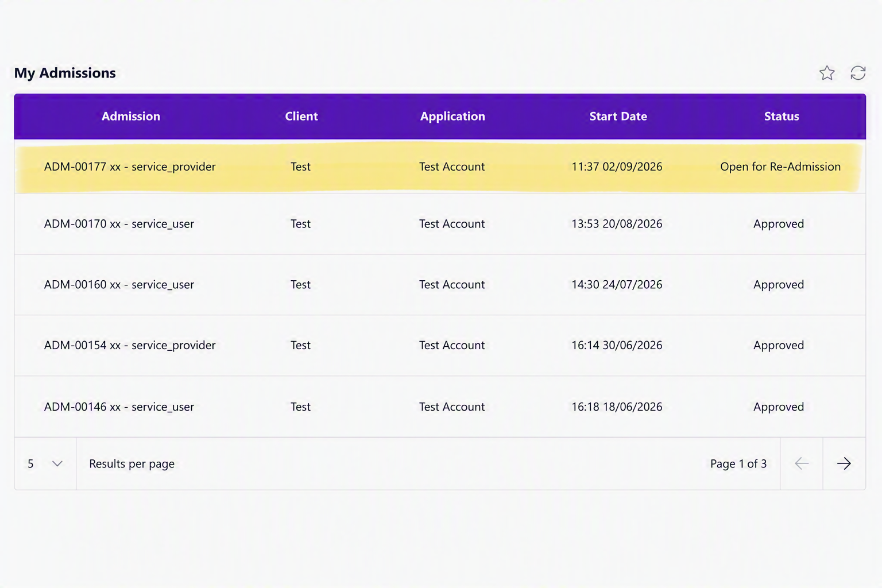The height and width of the screenshot is (588, 882).
Task: Sort by the Start Date column header
Action: [618, 116]
